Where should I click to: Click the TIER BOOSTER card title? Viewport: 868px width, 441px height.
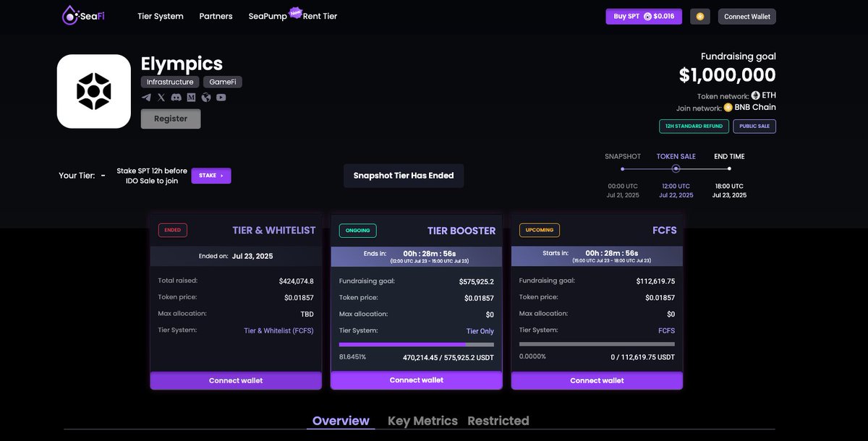[461, 231]
